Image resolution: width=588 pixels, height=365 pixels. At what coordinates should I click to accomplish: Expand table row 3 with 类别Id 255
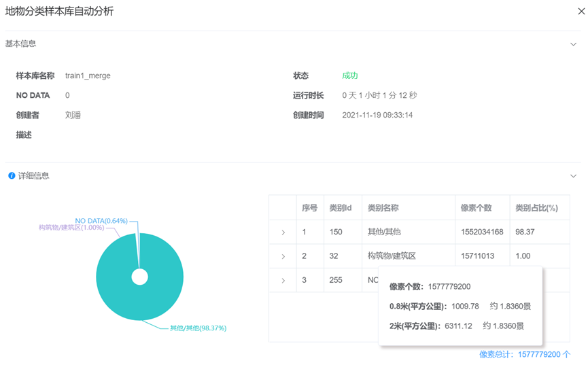pos(283,281)
